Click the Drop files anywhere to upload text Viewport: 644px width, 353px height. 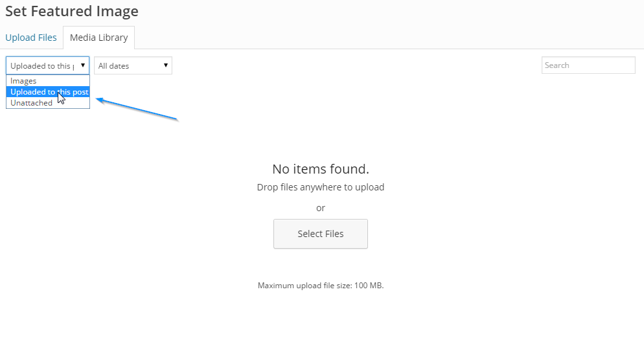(320, 187)
